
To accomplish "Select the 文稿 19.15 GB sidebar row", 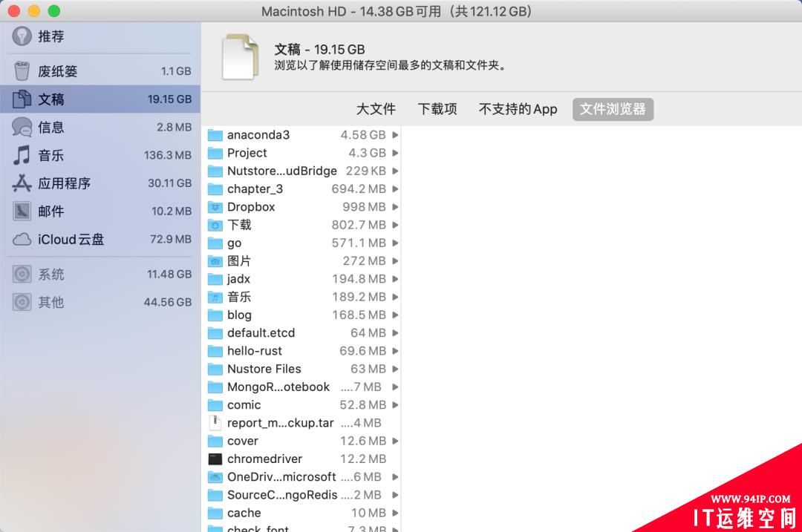I will [100, 99].
